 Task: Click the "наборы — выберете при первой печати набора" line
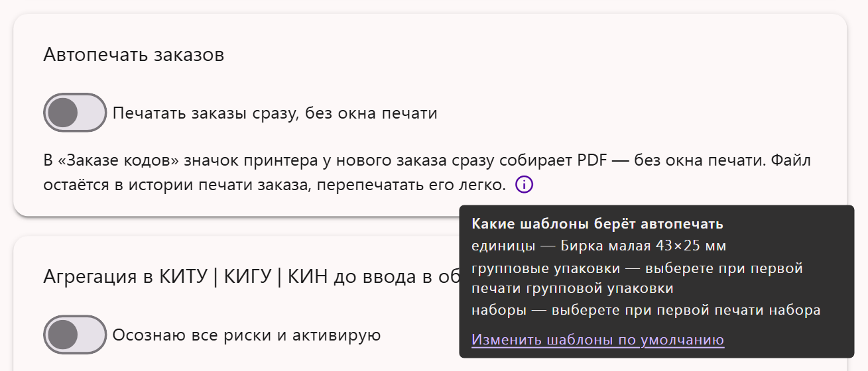pos(646,310)
